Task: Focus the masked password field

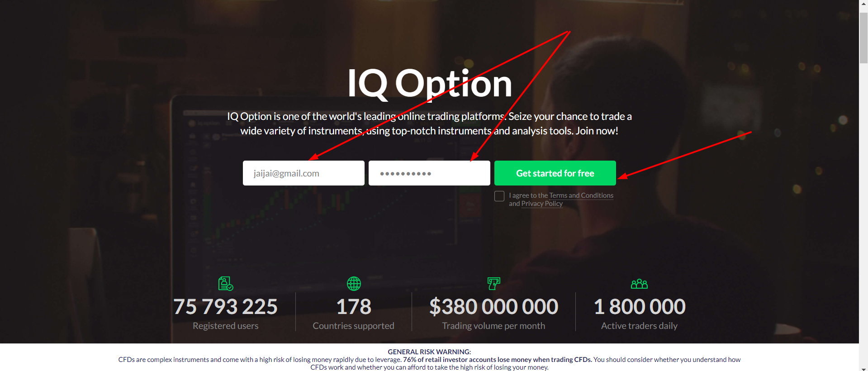Action: tap(429, 173)
